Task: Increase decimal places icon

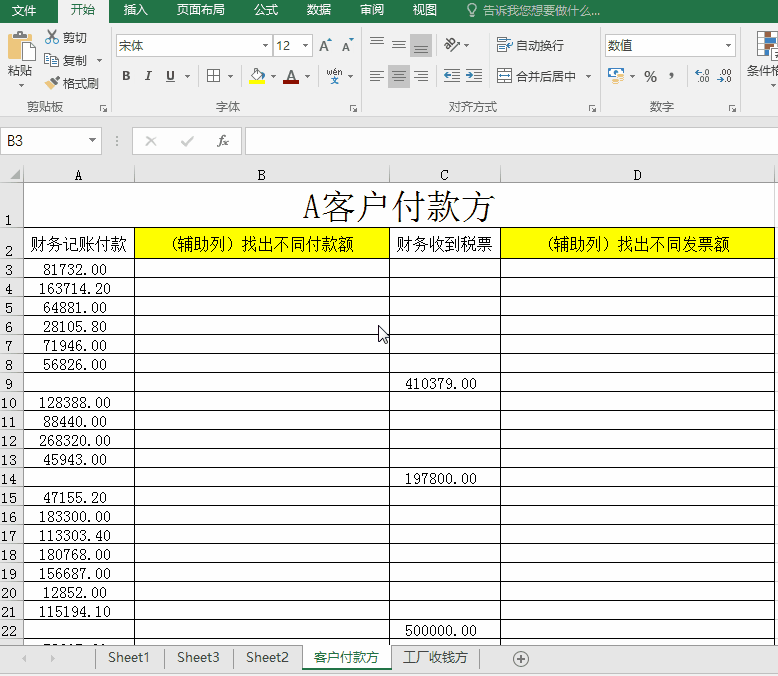Action: pos(702,76)
